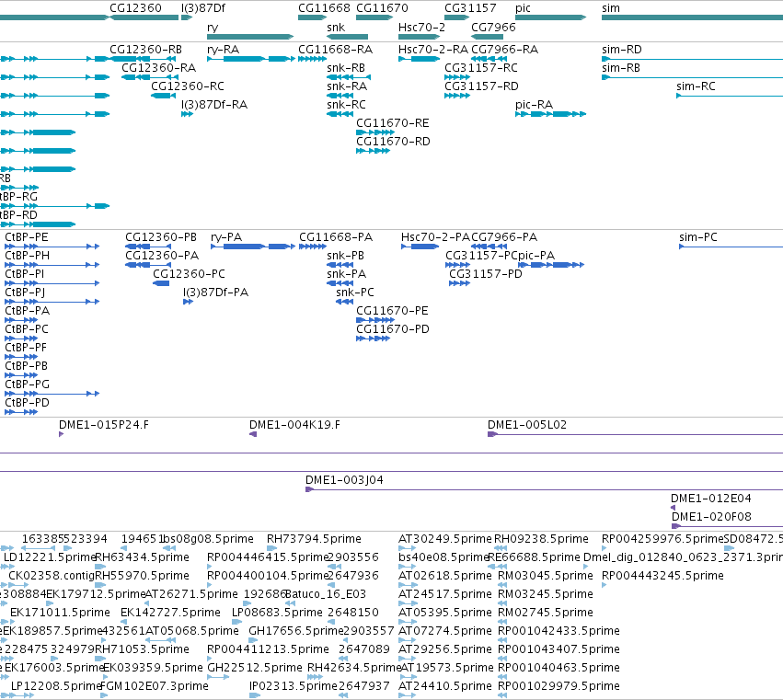Image resolution: width=783 pixels, height=700 pixels.
Task: Select protein CtBP-PH label
Action: coord(27,256)
